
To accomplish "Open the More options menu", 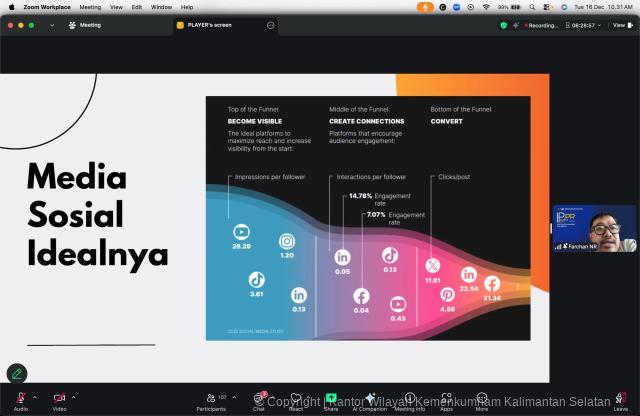I will click(482, 398).
